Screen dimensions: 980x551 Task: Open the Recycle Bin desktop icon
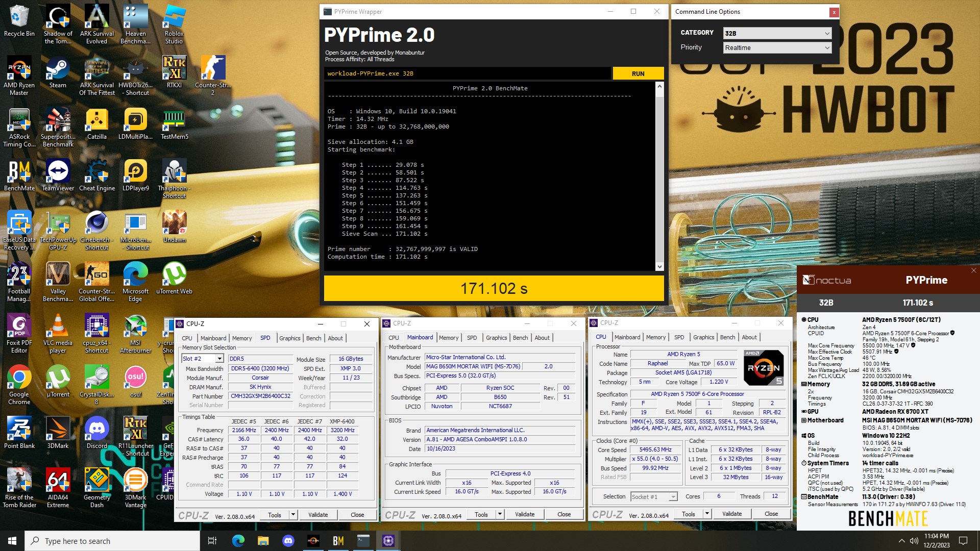point(19,20)
